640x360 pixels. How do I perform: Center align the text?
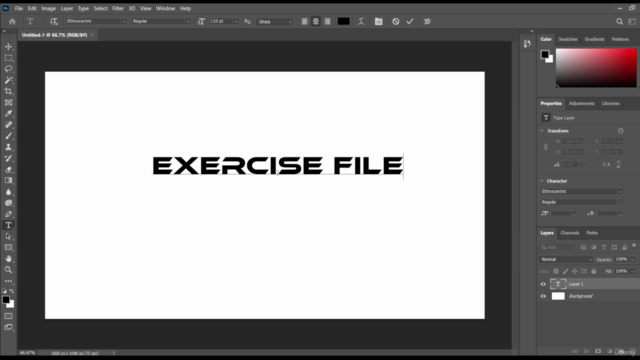316,22
